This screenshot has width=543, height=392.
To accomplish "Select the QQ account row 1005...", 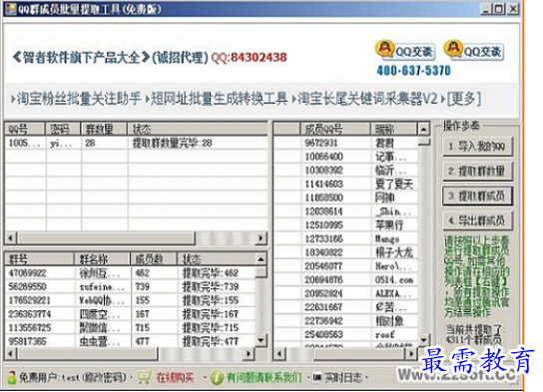I will [137, 143].
